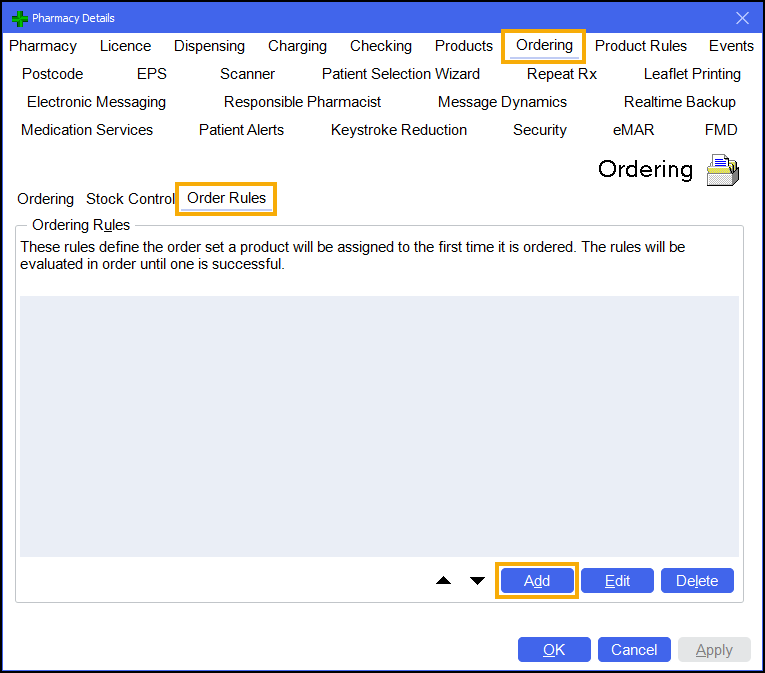Image resolution: width=765 pixels, height=673 pixels.
Task: Select the FMD tab
Action: click(721, 130)
